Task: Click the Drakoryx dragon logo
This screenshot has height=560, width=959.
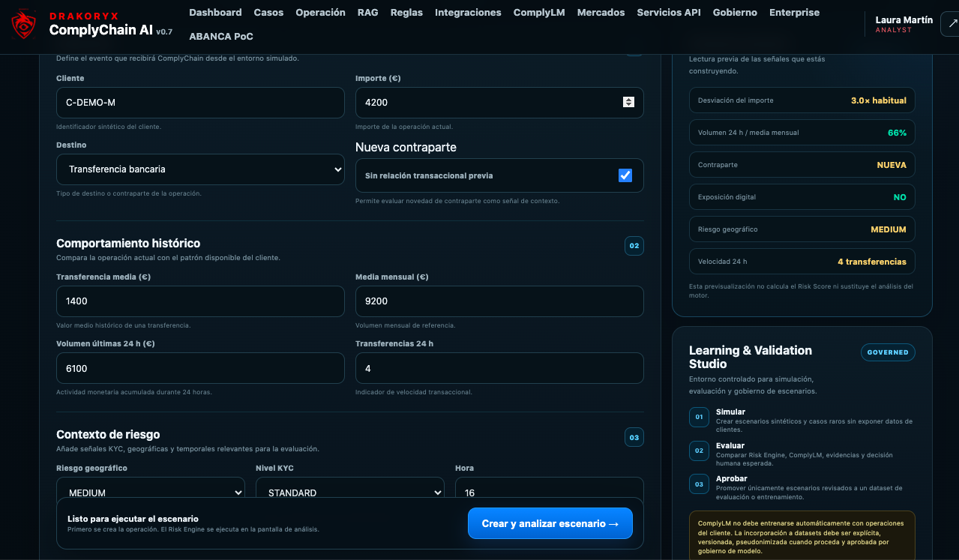Action: click(x=24, y=24)
